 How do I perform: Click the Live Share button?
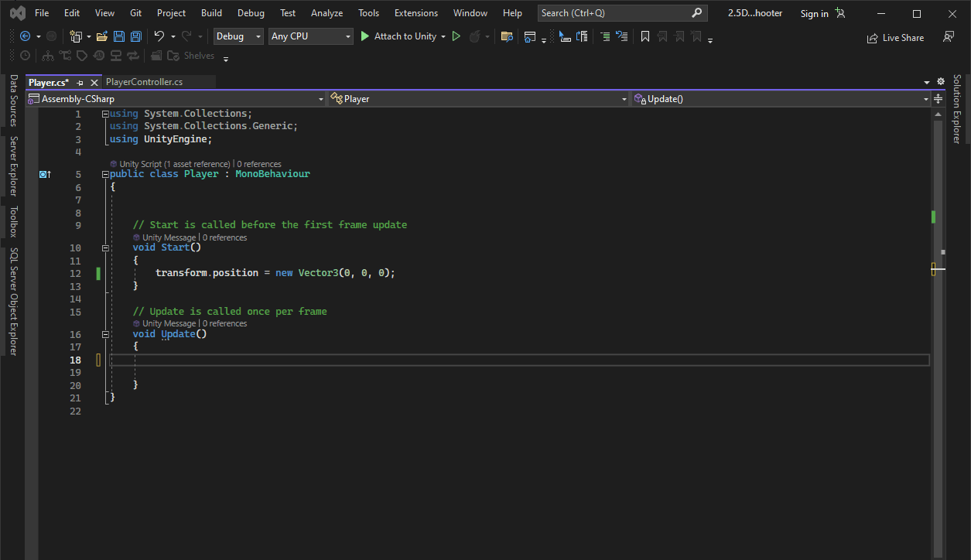click(895, 37)
